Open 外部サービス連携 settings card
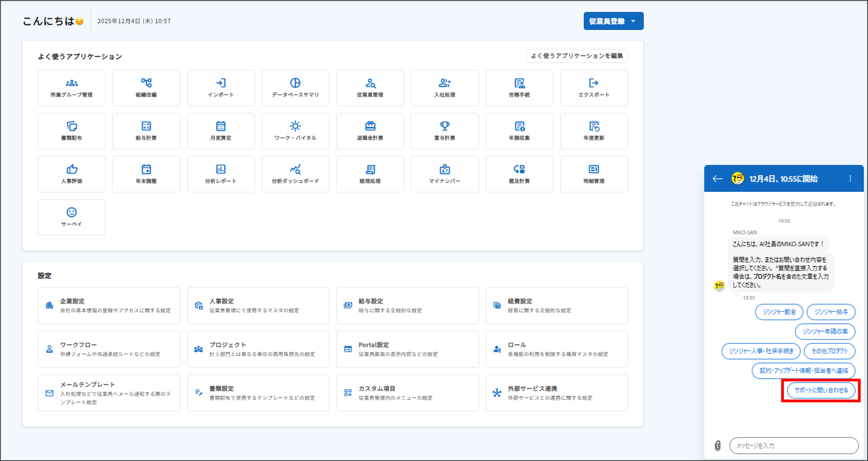 pos(556,393)
